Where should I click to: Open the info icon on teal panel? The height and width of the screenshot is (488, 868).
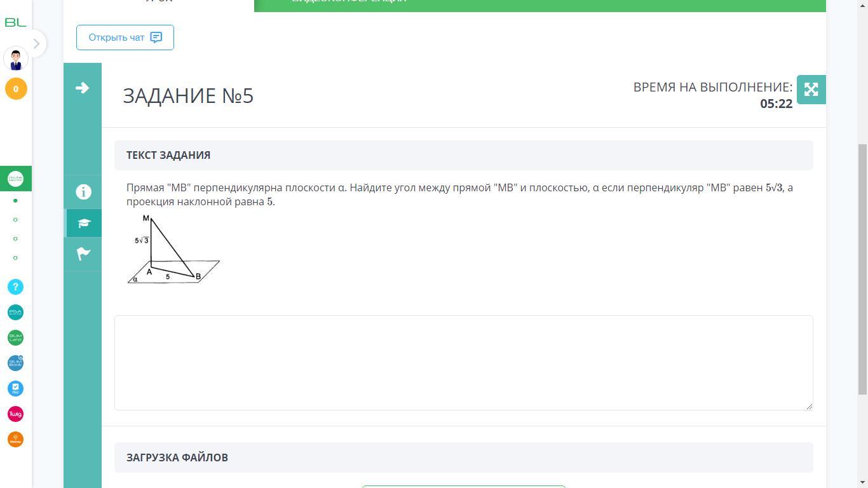(x=84, y=192)
